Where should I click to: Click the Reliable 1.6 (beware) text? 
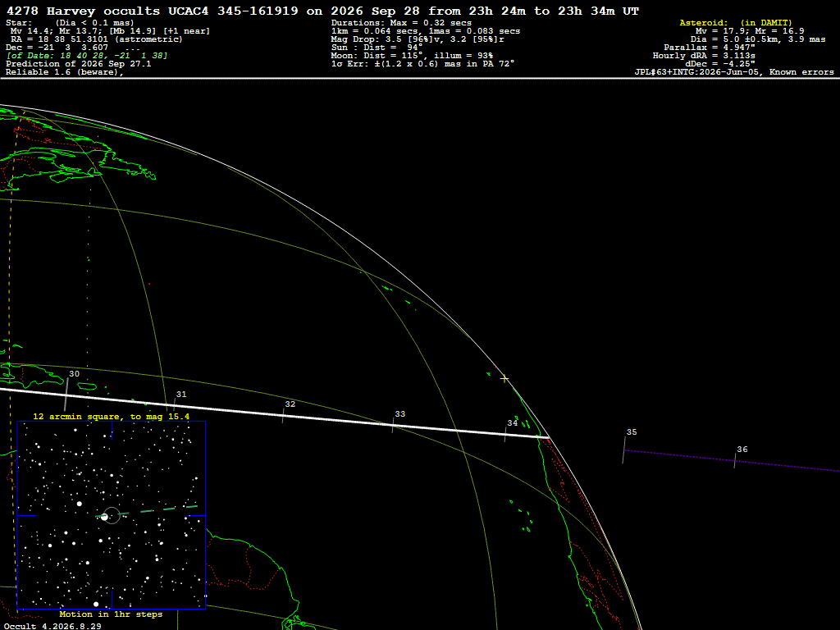click(x=65, y=72)
